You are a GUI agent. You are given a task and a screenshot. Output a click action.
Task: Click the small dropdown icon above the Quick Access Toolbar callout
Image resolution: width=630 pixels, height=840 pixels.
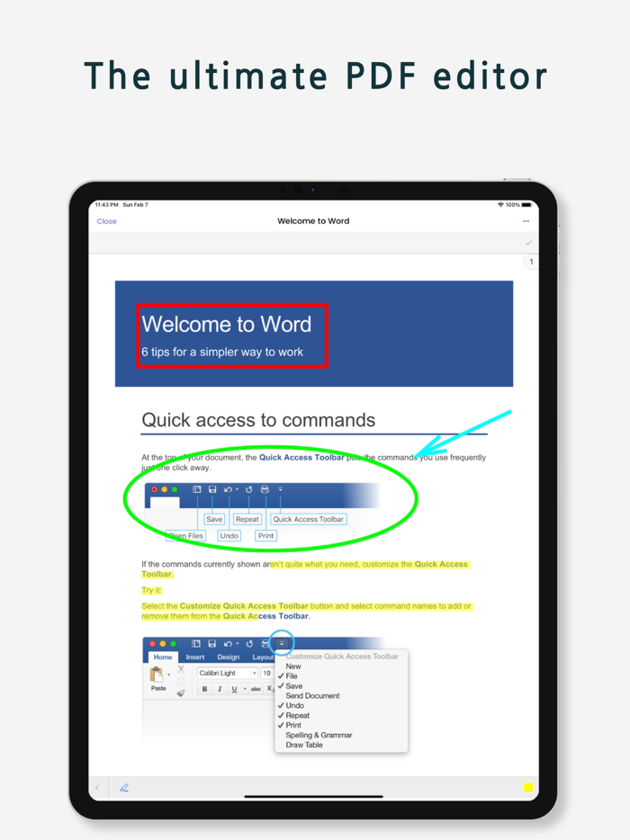pyautogui.click(x=281, y=489)
